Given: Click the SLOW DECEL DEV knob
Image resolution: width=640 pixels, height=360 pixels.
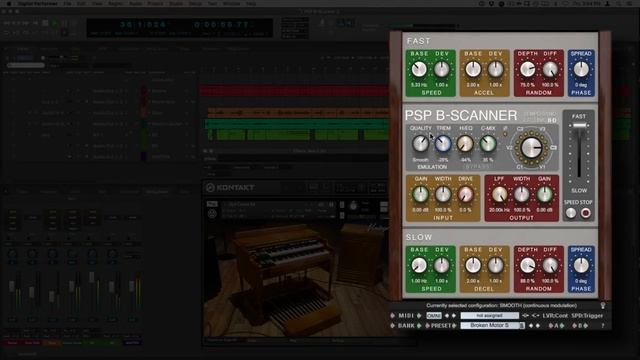Looking at the screenshot, I should [x=496, y=265].
